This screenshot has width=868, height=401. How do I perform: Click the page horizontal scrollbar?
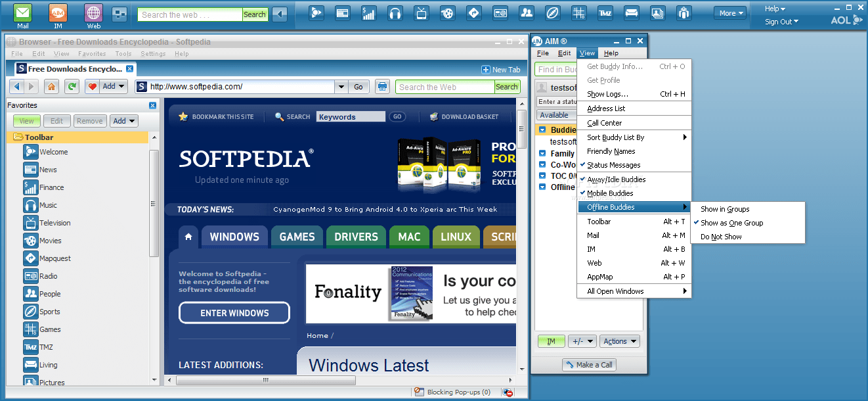point(266,380)
